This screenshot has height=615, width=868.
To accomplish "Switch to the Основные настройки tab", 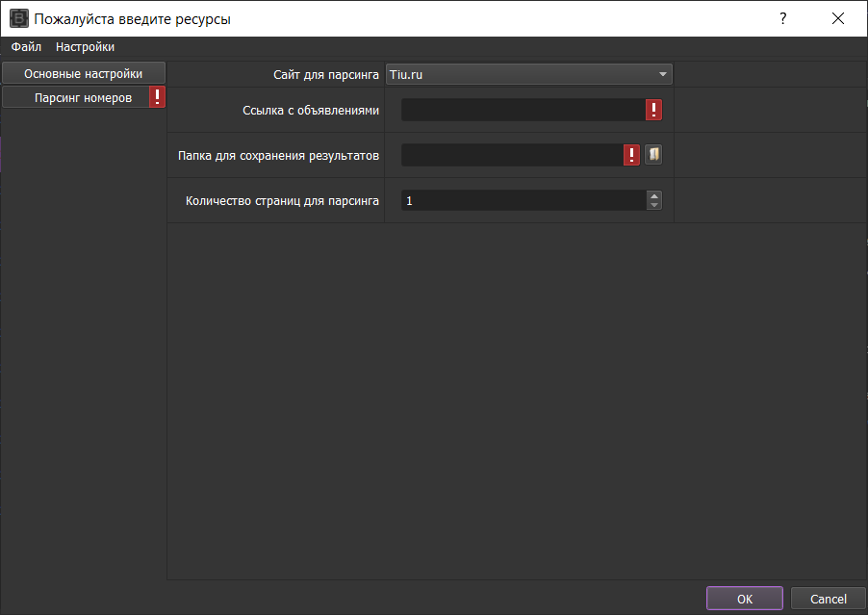I will [x=83, y=73].
